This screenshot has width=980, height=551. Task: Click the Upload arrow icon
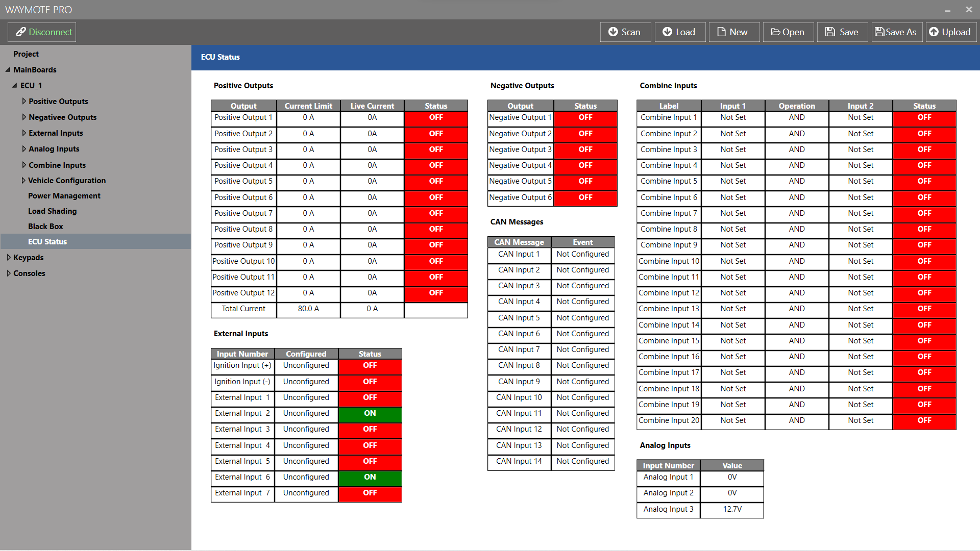pyautogui.click(x=934, y=32)
